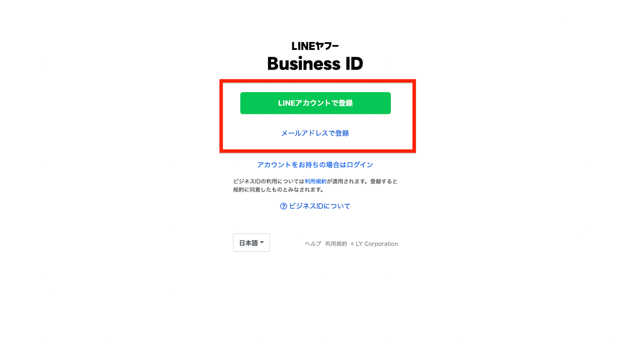Register using the green LINEアカウントで登録 button
This screenshot has height=355, width=644.
click(x=316, y=103)
